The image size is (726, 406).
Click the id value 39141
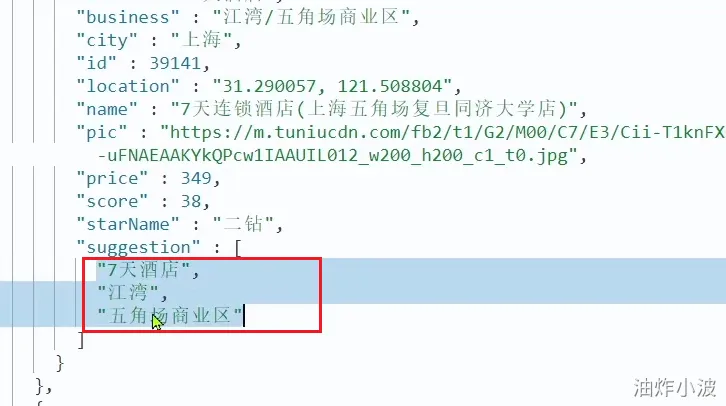(175, 63)
